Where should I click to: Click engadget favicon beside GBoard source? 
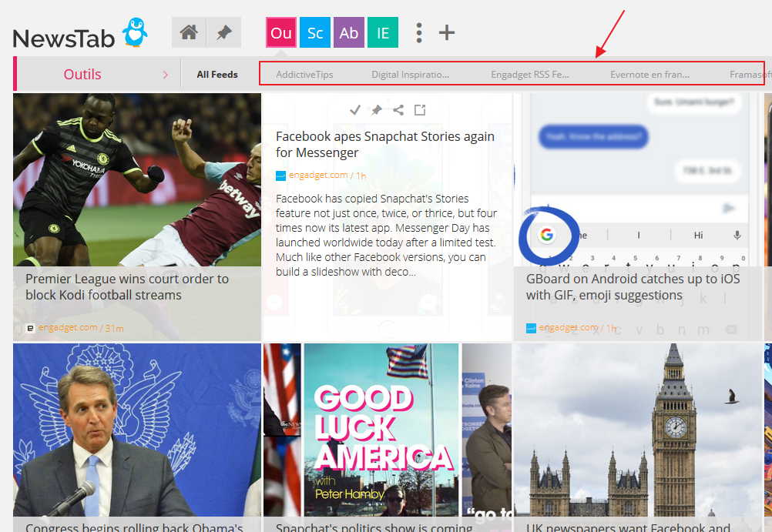[x=531, y=328]
